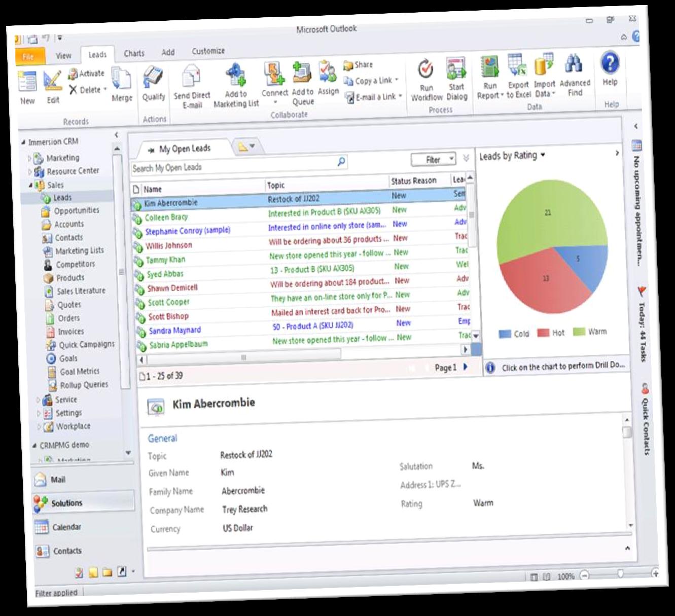Click Advanced Find binoculars icon
The width and height of the screenshot is (675, 616).
click(574, 64)
